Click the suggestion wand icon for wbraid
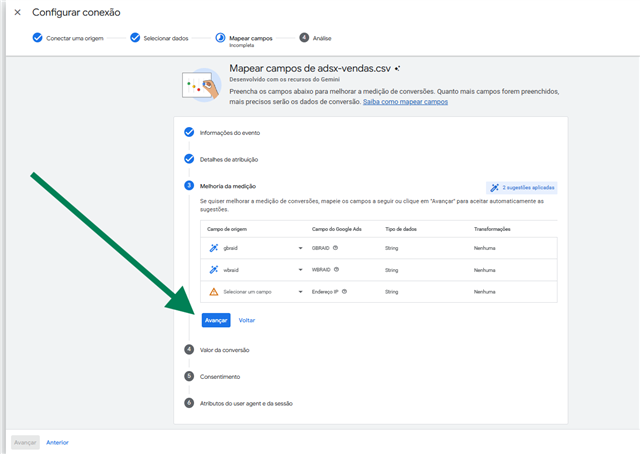 pos(214,270)
